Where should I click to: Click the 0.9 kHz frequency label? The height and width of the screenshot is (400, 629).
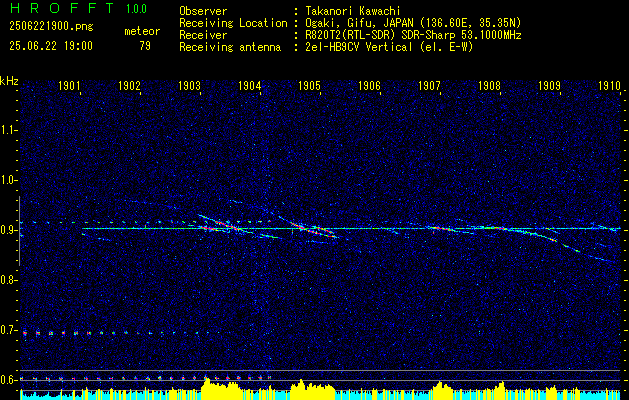click(x=8, y=230)
